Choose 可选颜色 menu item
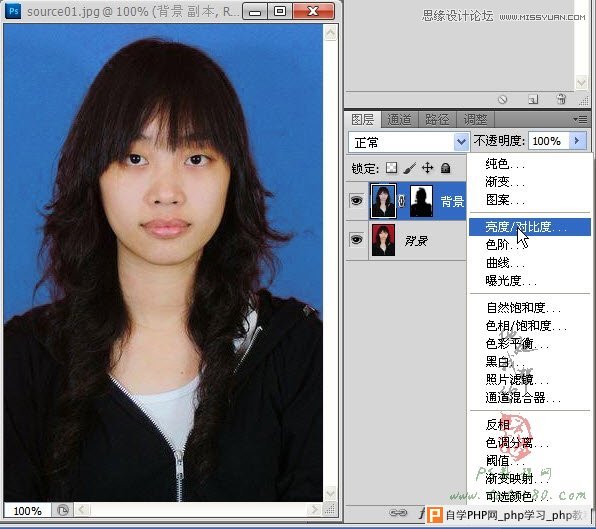The height and width of the screenshot is (529, 596). 529,496
